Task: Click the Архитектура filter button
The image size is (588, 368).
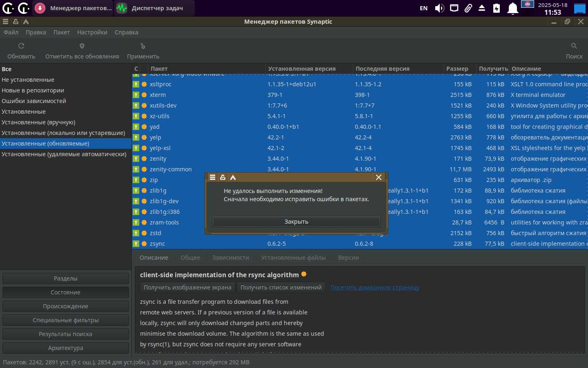Action: pos(66,348)
